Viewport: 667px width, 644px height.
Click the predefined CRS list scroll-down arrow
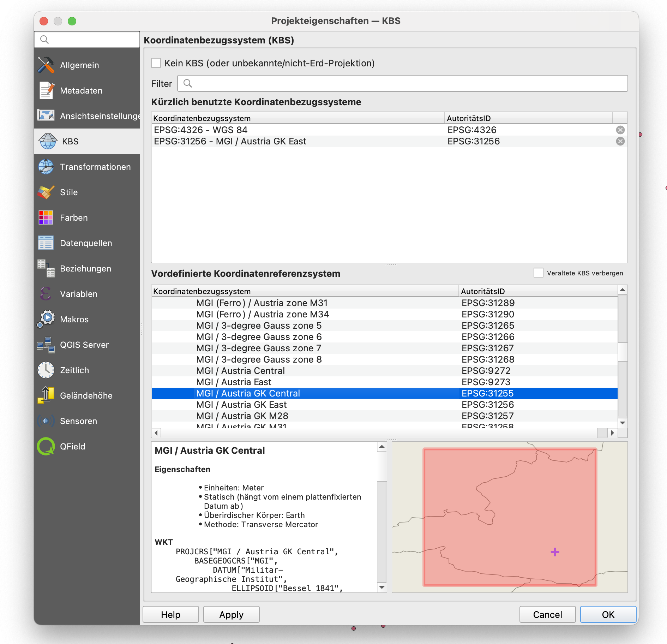click(623, 423)
